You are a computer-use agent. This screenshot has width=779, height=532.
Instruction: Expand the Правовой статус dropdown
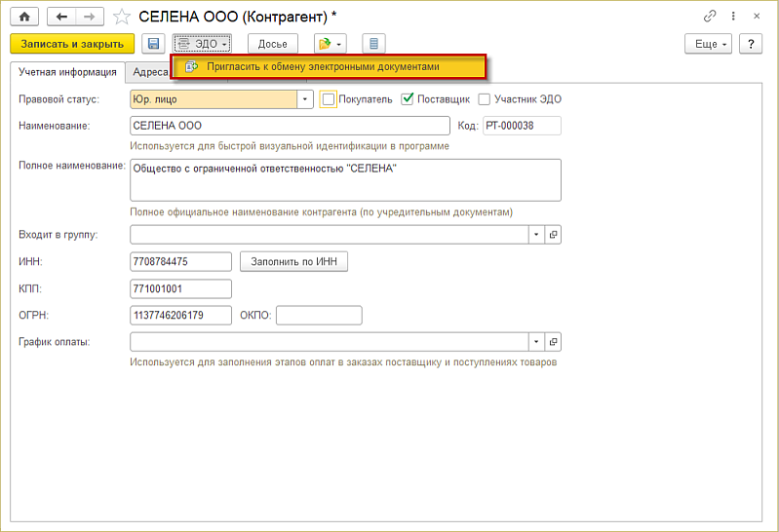pyautogui.click(x=305, y=99)
